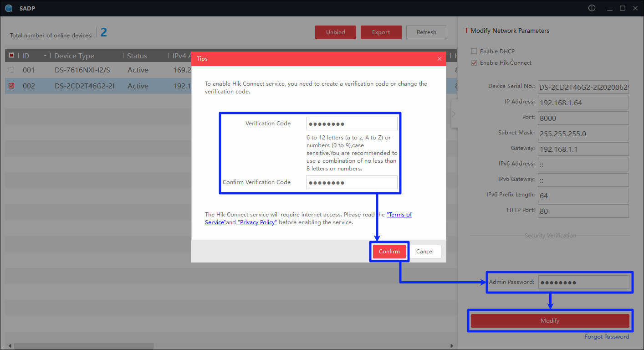Click the SADP application logo icon
The image size is (644, 350).
click(8, 8)
